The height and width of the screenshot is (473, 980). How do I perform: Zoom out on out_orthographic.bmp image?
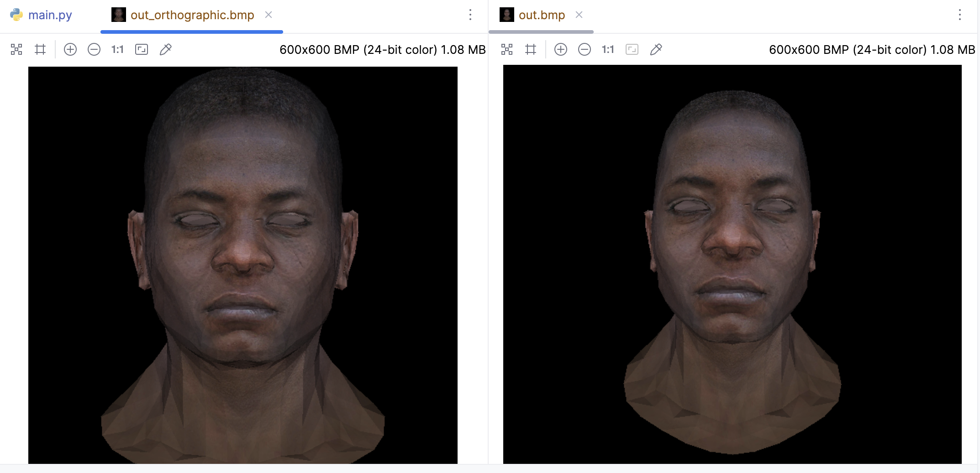coord(94,49)
